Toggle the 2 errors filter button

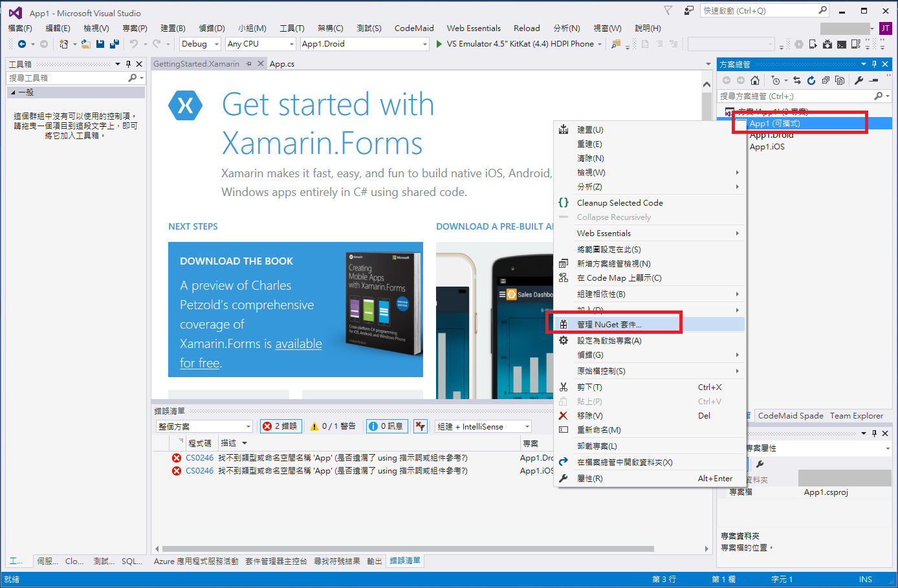tap(280, 426)
